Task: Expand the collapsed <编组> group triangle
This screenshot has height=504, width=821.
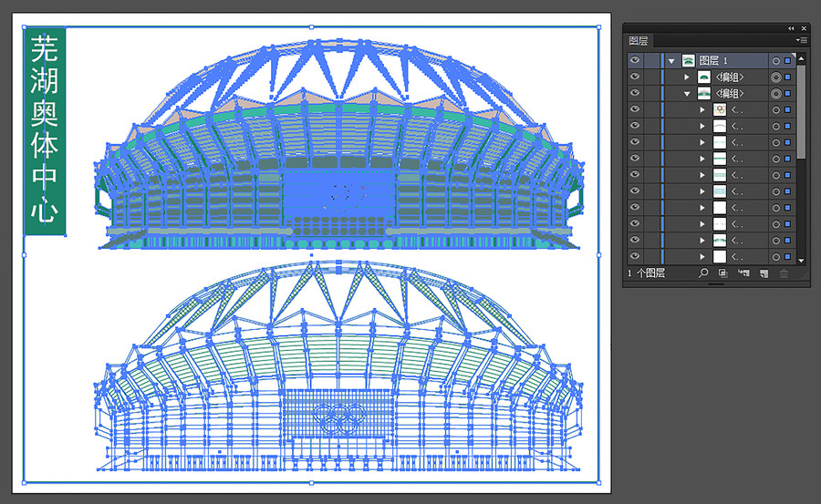Action: (x=687, y=77)
